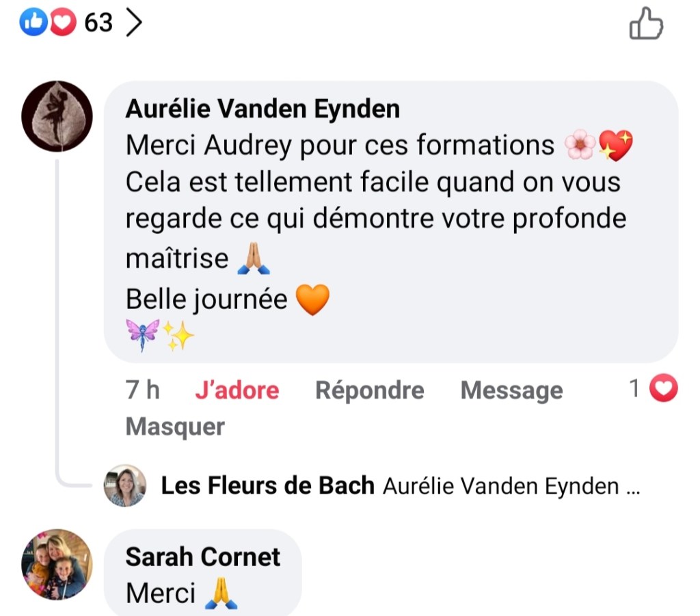Reply to Aurélie's comment with Répondre
The image size is (700, 616).
click(x=369, y=390)
